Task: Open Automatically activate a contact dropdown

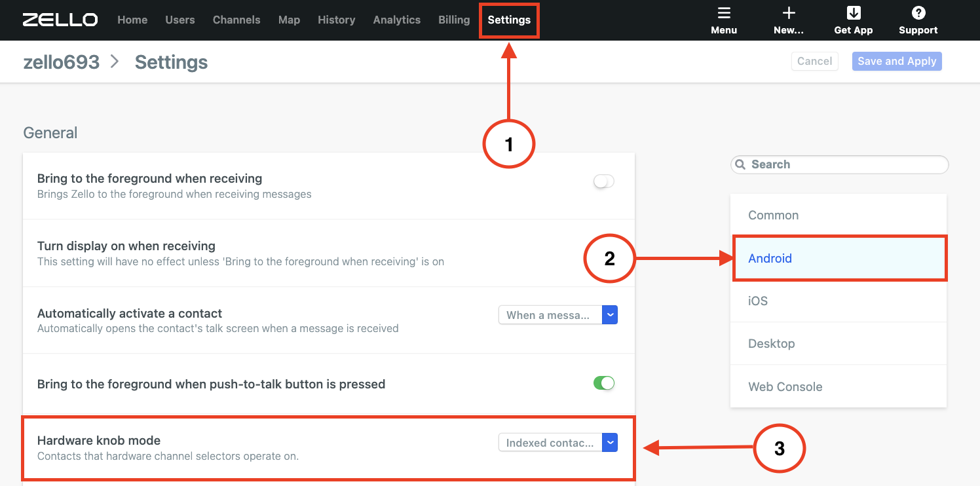Action: click(558, 315)
